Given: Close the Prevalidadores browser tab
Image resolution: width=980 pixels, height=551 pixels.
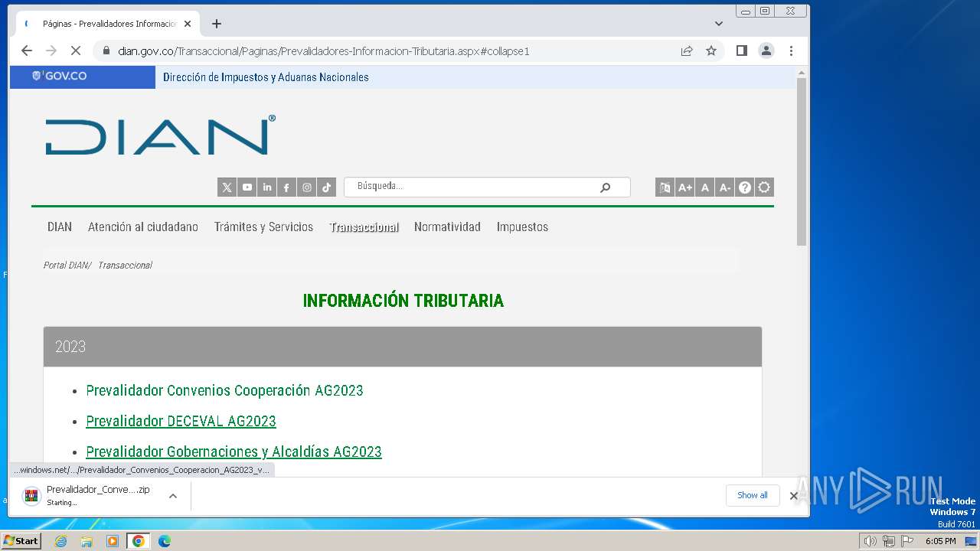Looking at the screenshot, I should [188, 24].
